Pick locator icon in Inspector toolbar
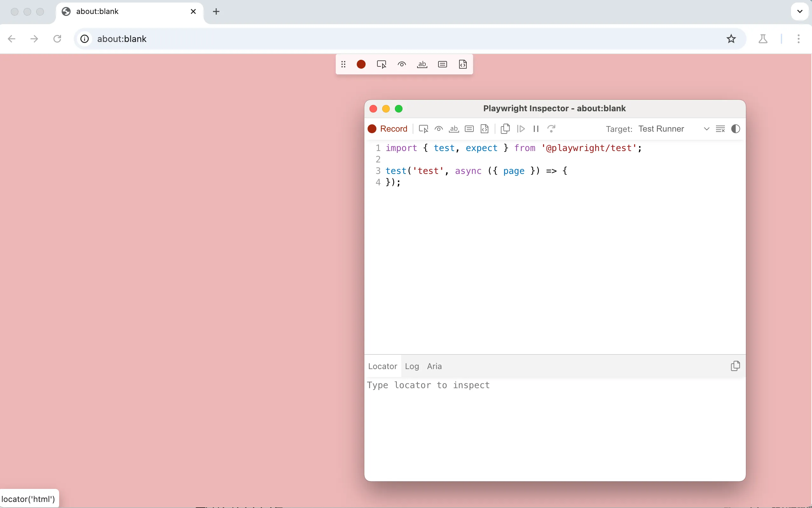Viewport: 812px width, 508px height. pos(423,129)
